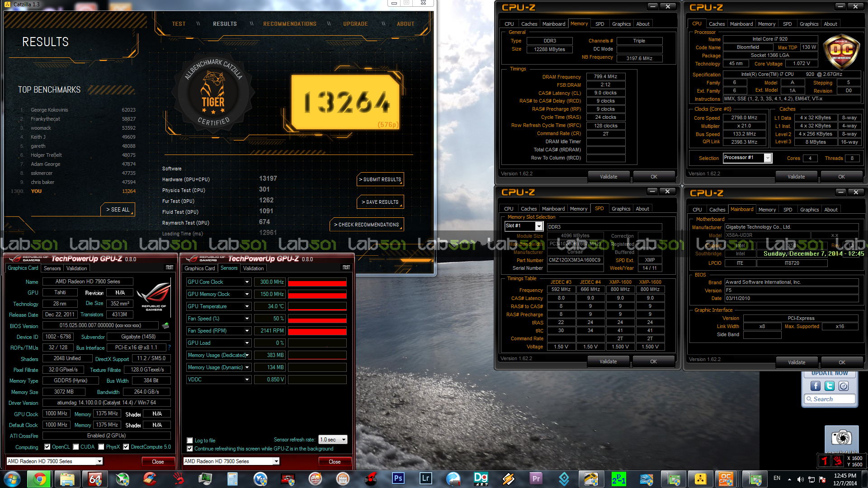Open Premiere Pro from the taskbar

click(536, 479)
